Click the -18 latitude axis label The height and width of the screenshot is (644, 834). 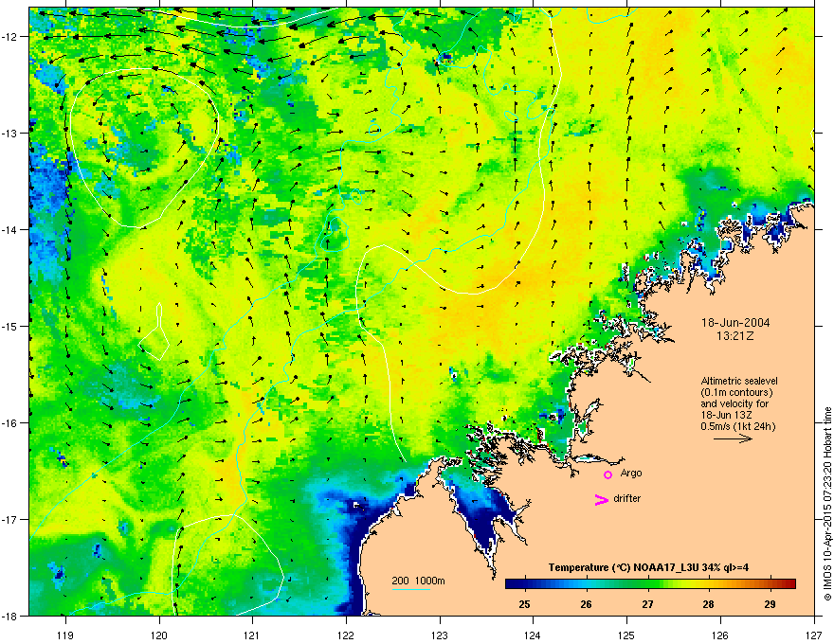tap(10, 616)
